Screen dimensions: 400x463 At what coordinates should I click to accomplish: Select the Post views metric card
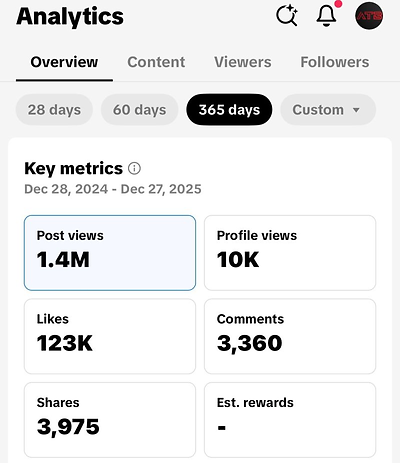[110, 253]
